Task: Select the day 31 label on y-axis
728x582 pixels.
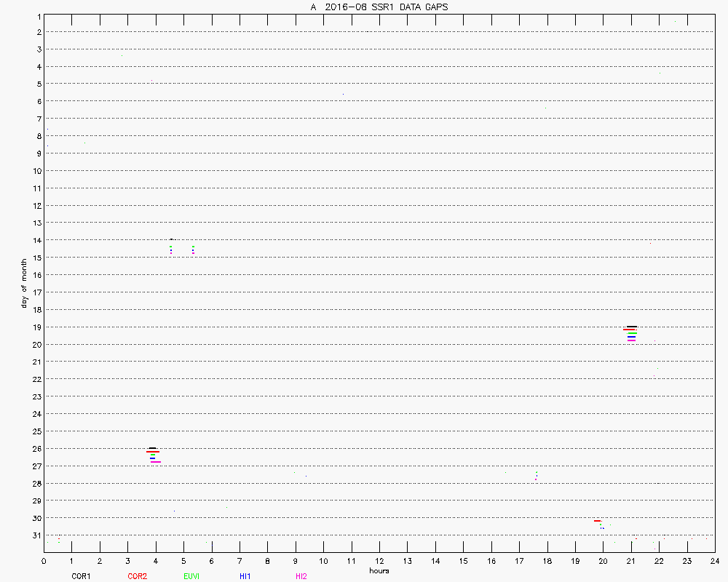Action: pos(36,535)
